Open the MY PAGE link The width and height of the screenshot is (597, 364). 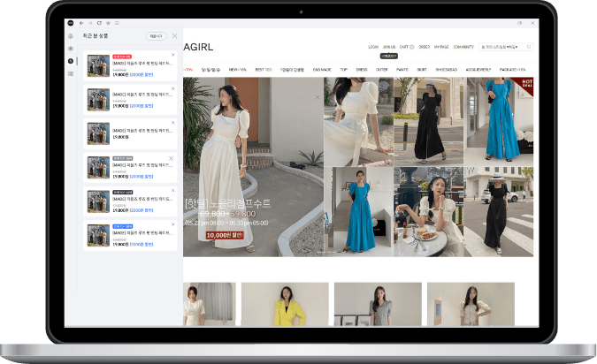[x=441, y=47]
